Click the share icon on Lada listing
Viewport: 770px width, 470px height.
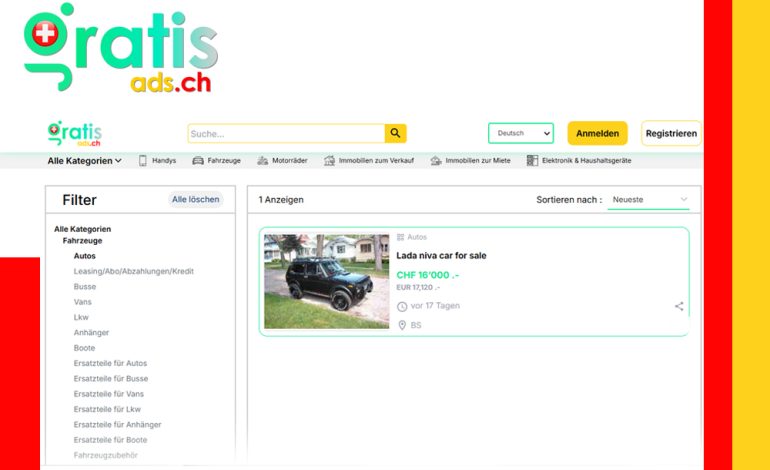679,307
